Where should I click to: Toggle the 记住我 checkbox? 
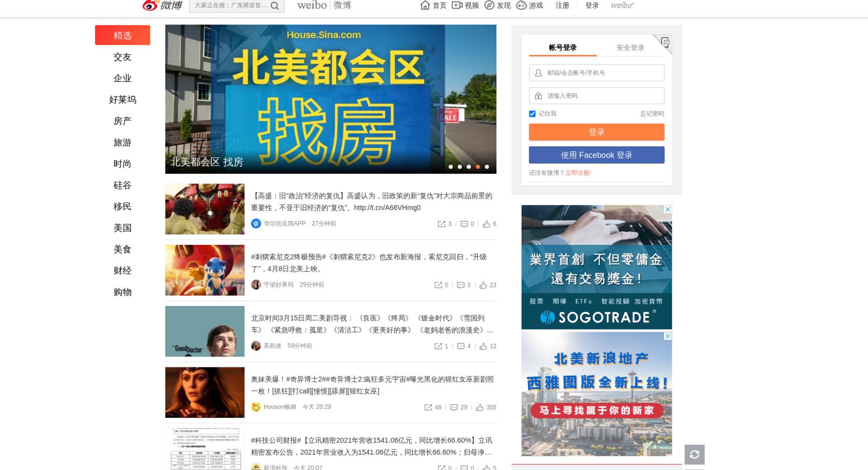pyautogui.click(x=532, y=114)
